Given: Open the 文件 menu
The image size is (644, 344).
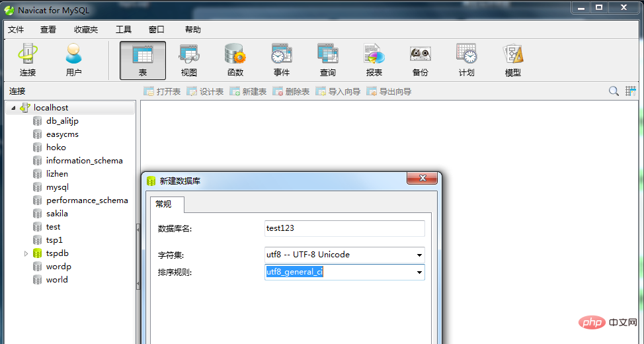Looking at the screenshot, I should point(16,30).
